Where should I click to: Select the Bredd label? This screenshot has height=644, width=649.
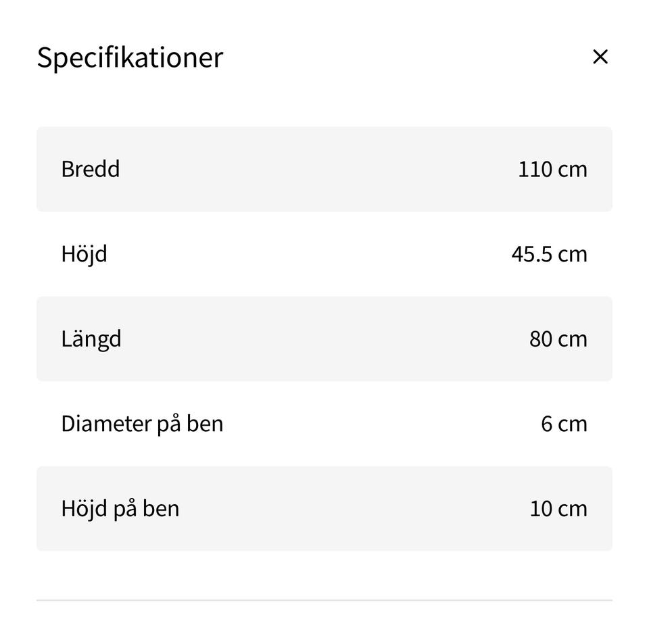point(91,169)
